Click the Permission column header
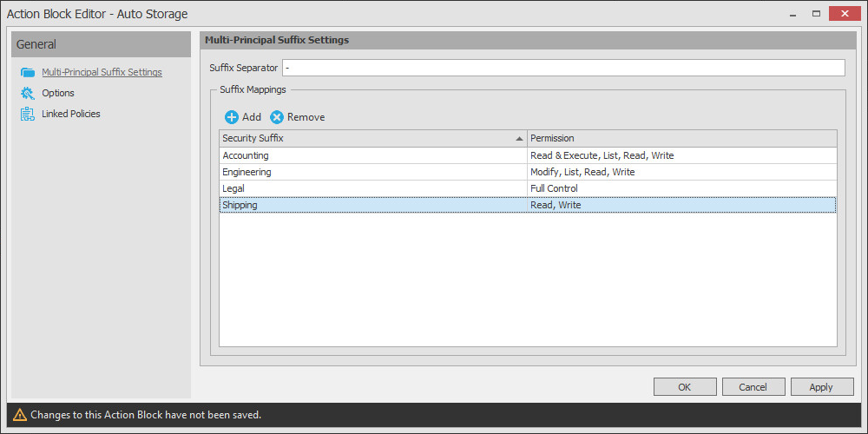Screen dimensions: 868x434 681,139
